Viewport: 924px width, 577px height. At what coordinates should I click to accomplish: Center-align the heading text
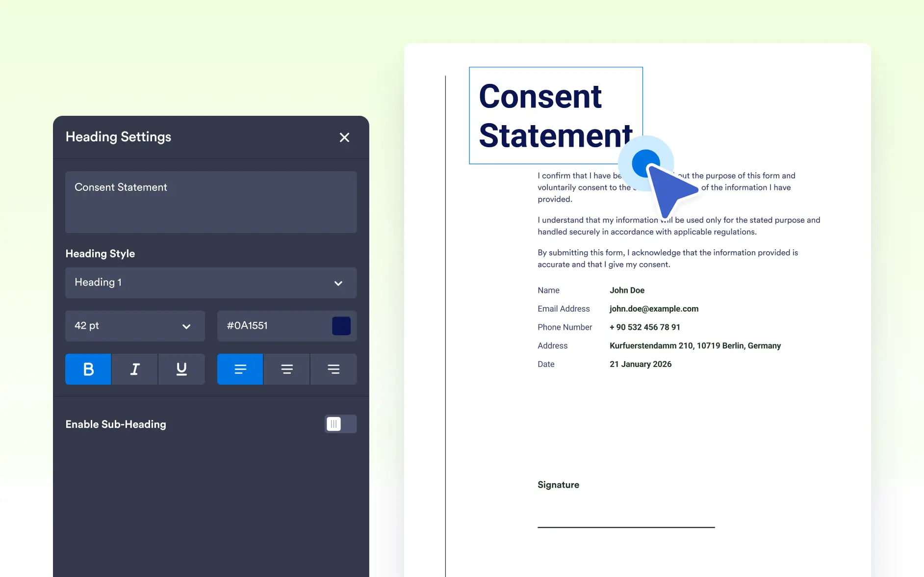[x=287, y=369]
